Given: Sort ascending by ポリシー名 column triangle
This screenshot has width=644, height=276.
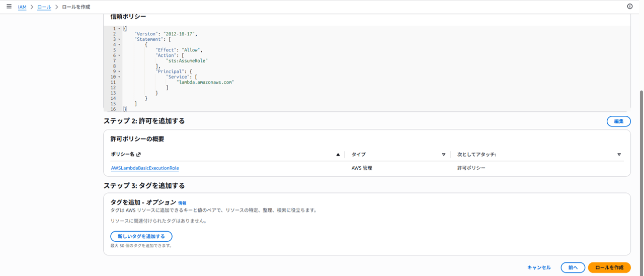Looking at the screenshot, I should click(338, 155).
